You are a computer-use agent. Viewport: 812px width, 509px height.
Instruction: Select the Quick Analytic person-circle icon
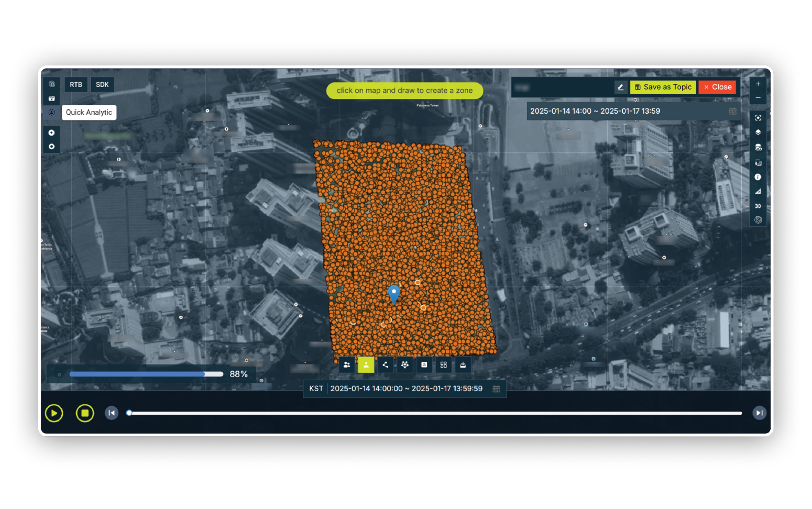point(51,112)
